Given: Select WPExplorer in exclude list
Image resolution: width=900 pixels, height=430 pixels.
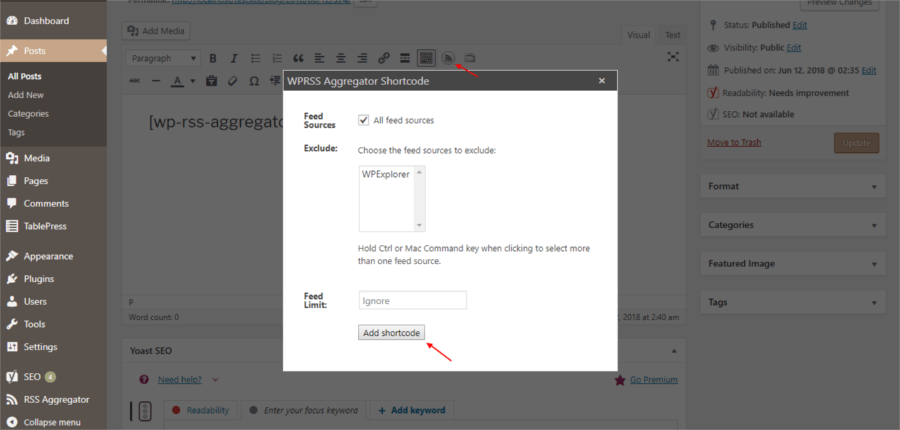Looking at the screenshot, I should (386, 174).
